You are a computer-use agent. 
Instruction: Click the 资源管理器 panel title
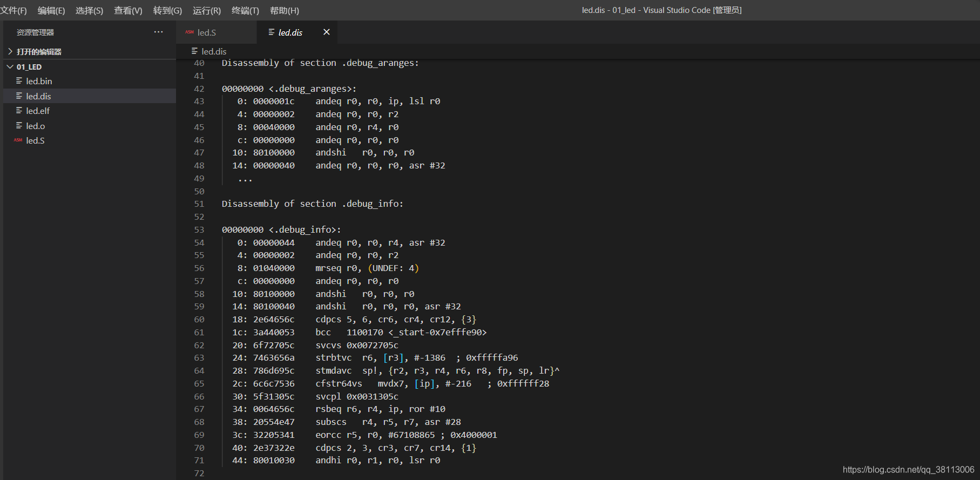(35, 32)
